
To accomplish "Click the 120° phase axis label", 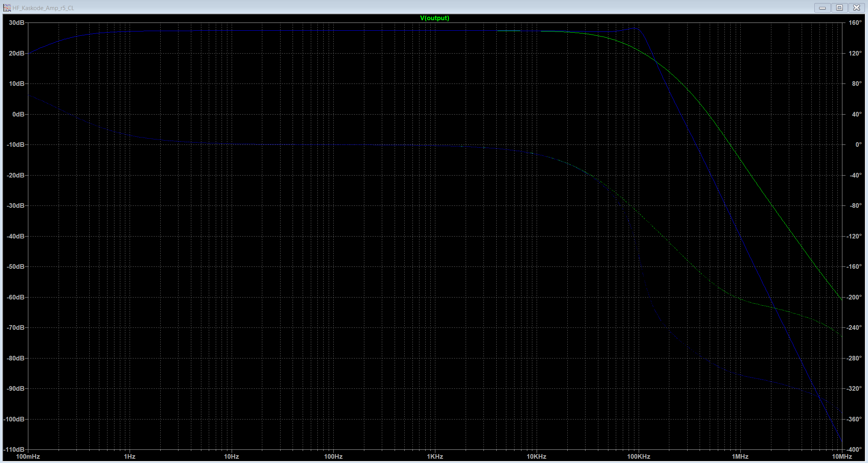I will [855, 53].
